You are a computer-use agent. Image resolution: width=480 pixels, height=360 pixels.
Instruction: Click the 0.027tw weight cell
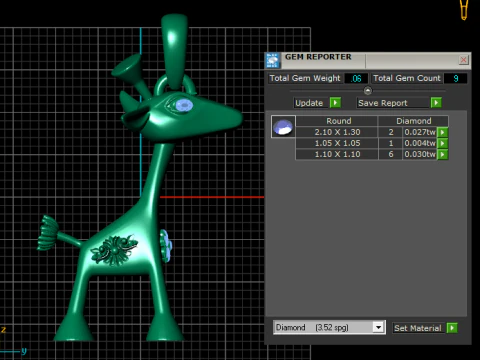420,132
